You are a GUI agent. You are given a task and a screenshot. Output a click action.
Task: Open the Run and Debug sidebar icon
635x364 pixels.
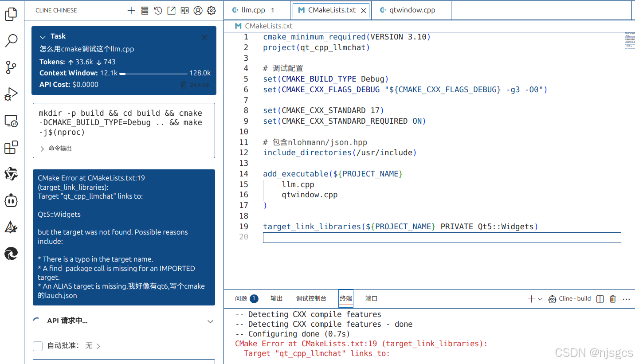coord(11,94)
